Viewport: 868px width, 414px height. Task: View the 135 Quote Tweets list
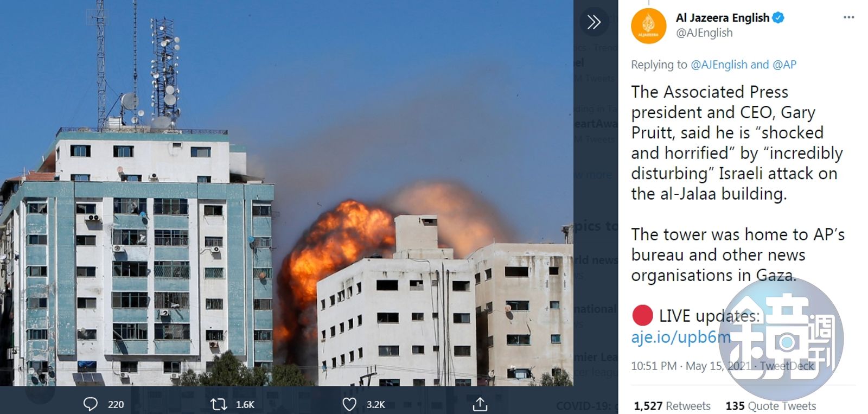click(770, 406)
